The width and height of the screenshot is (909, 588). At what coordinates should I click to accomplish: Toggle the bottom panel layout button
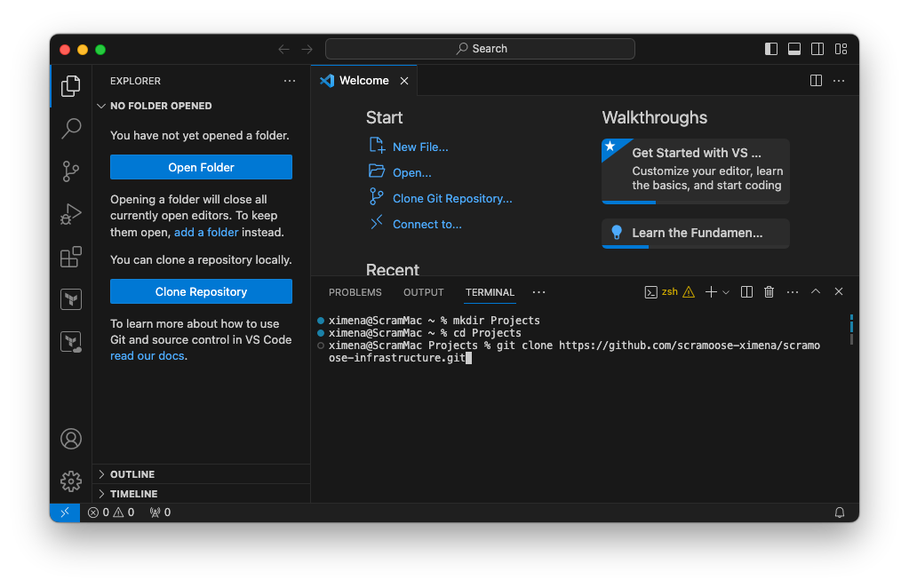(794, 49)
